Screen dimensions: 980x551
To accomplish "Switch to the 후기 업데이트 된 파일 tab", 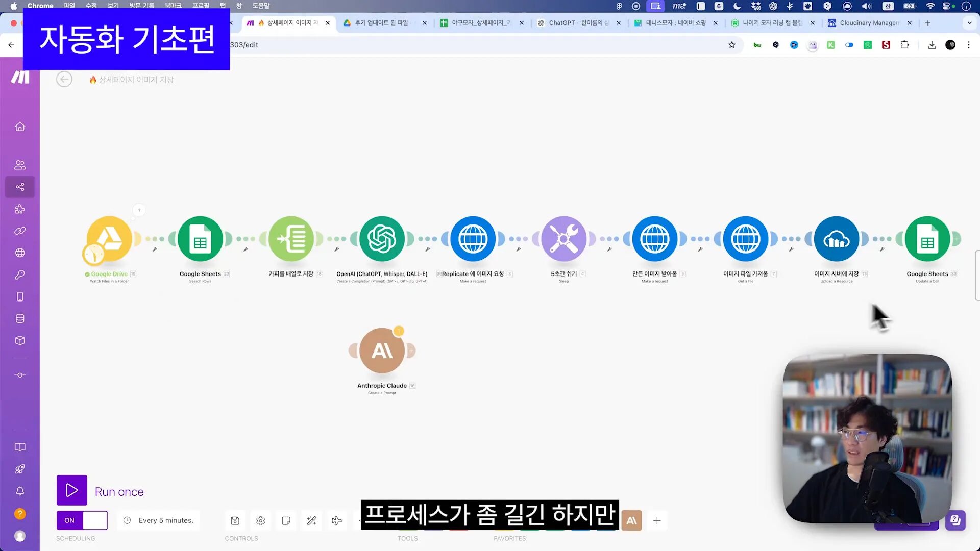I will [385, 23].
